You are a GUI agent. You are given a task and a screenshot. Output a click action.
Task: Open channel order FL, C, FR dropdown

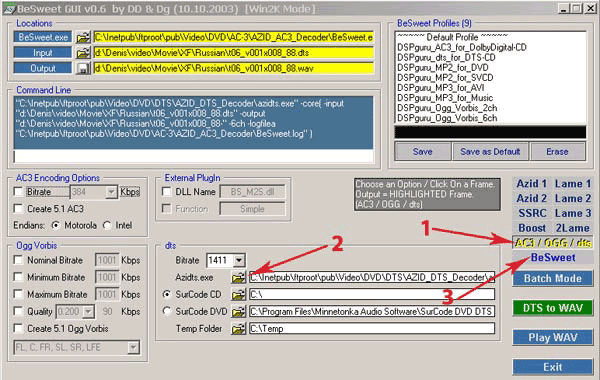(x=133, y=347)
